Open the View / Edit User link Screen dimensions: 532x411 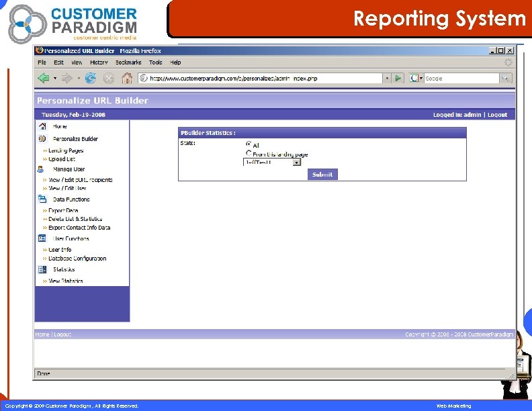coord(67,188)
